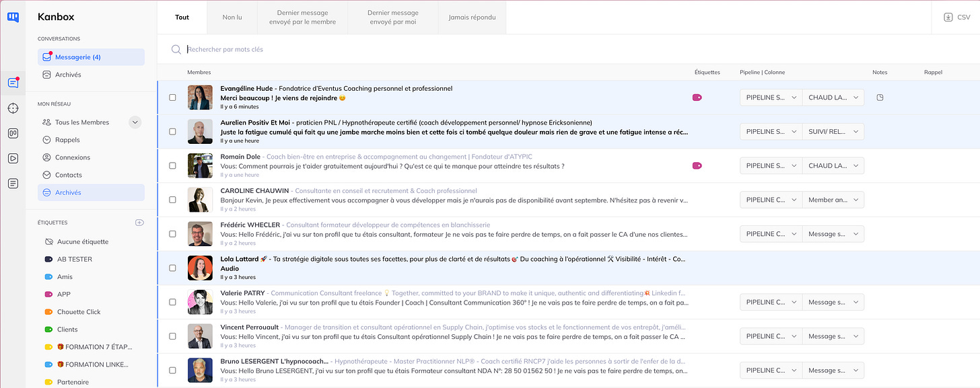Switch to Jamais répondu tab
The image size is (980, 388).
click(472, 17)
